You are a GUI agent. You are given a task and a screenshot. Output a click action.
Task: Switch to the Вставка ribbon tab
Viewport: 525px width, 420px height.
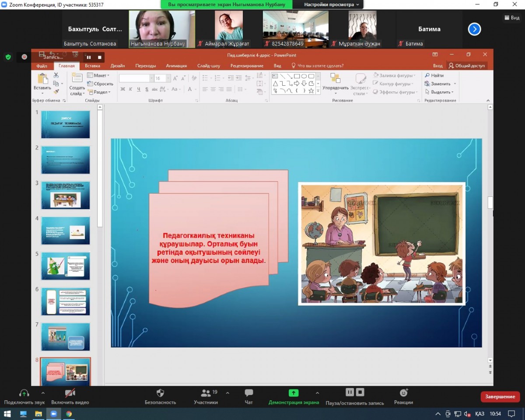(x=92, y=66)
